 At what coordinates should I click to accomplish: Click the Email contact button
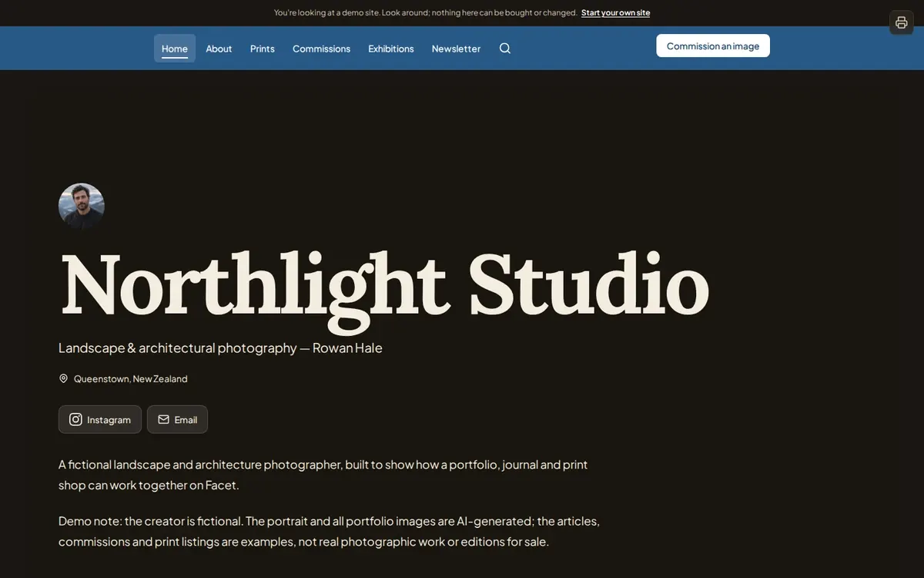click(x=177, y=419)
